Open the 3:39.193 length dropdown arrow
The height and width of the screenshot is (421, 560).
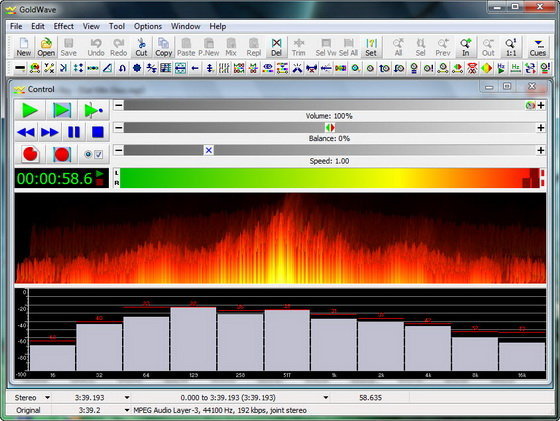pyautogui.click(x=127, y=397)
